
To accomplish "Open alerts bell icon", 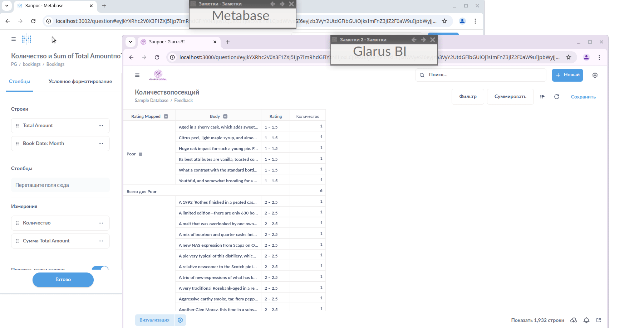I will [586, 320].
